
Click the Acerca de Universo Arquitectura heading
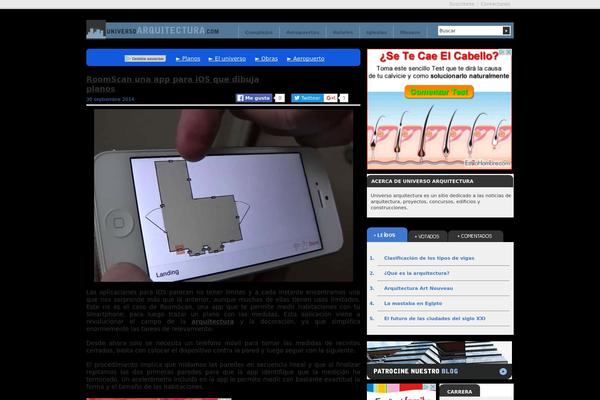(x=422, y=181)
